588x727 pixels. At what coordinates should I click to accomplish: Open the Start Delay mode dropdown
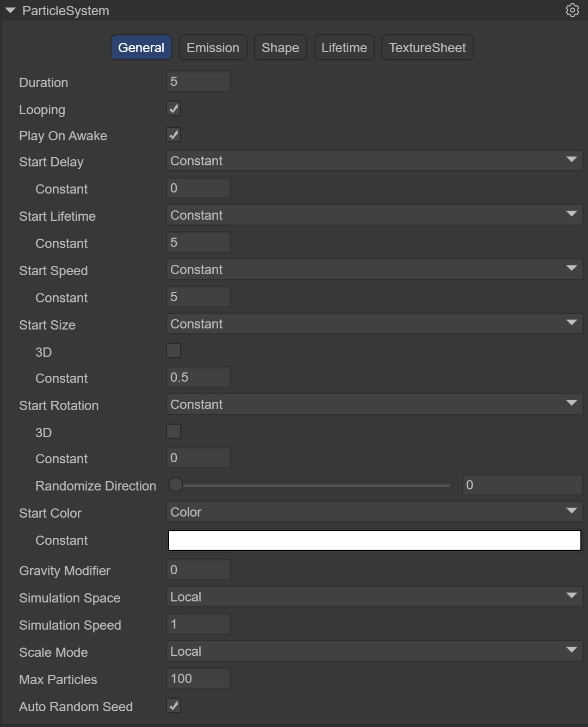[x=374, y=161]
